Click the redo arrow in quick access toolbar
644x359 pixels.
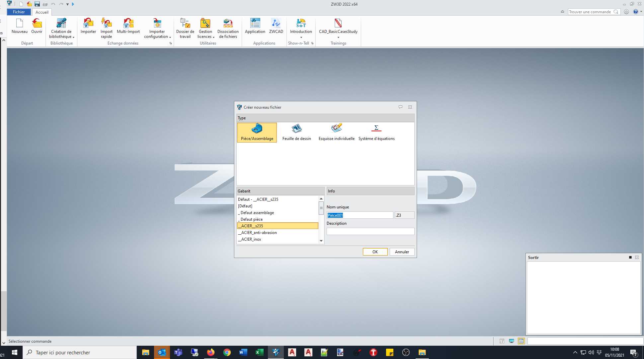61,4
